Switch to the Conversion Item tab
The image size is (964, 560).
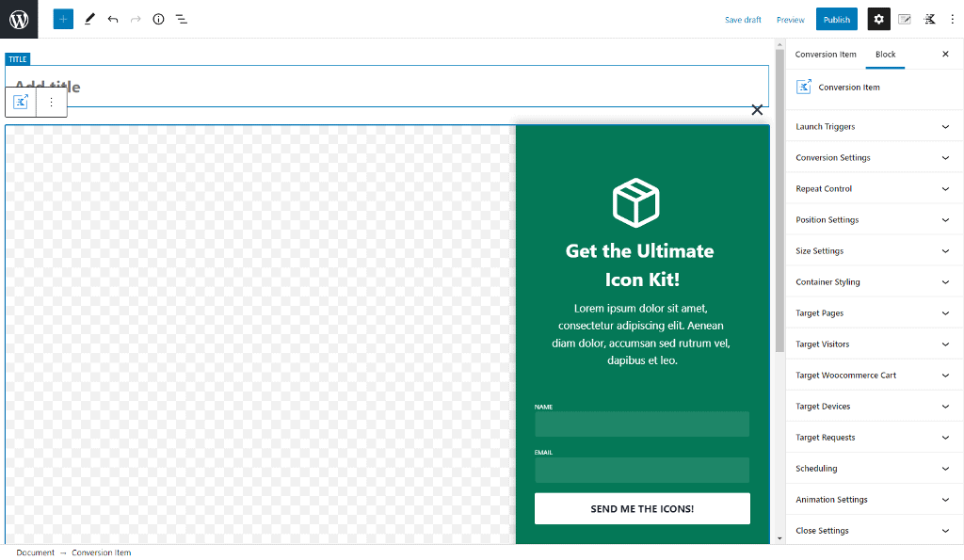click(x=826, y=54)
